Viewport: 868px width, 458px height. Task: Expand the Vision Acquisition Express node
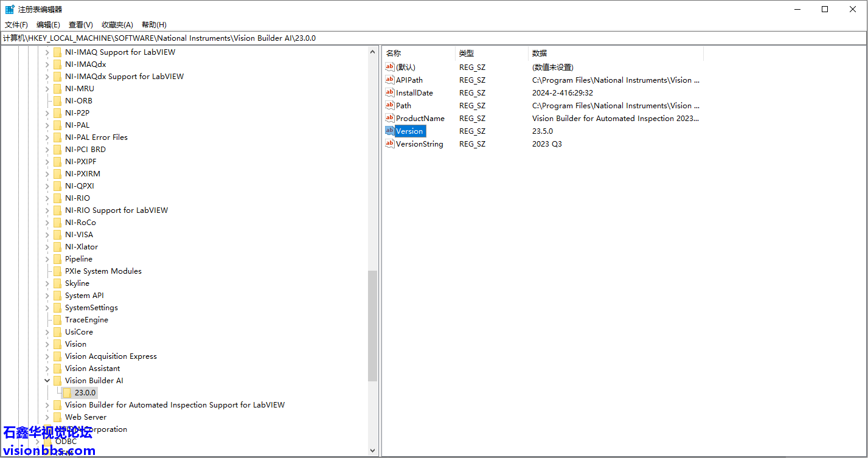pos(47,356)
